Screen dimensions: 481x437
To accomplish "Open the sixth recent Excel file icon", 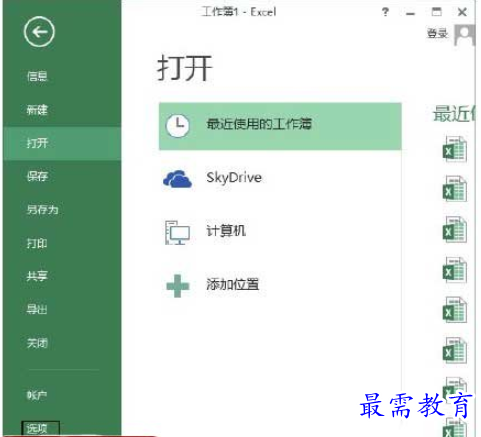I will (455, 350).
